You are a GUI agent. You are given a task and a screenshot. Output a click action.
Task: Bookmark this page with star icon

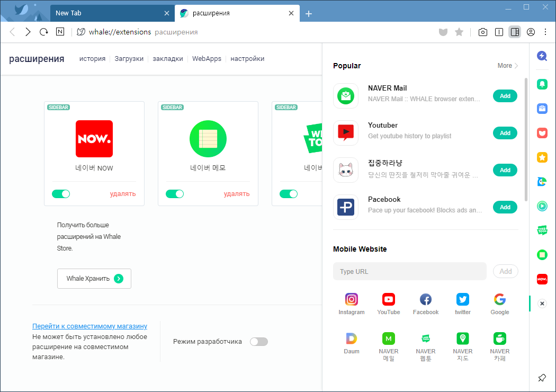(x=459, y=32)
